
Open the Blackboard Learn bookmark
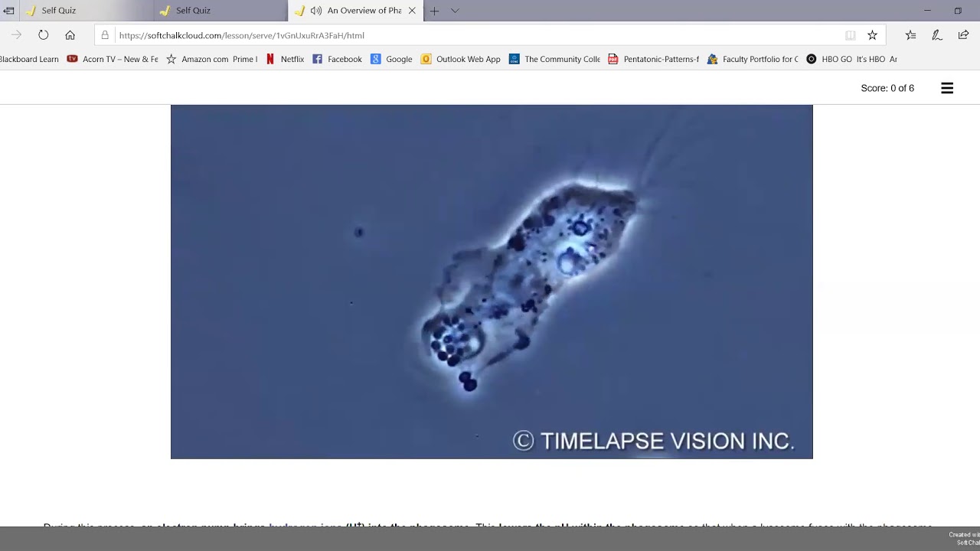[x=29, y=59]
